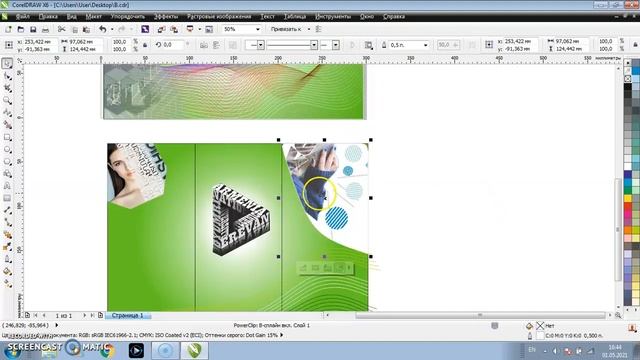Open the end arrowhead dropdown
This screenshot has height=360, width=640.
[336, 45]
